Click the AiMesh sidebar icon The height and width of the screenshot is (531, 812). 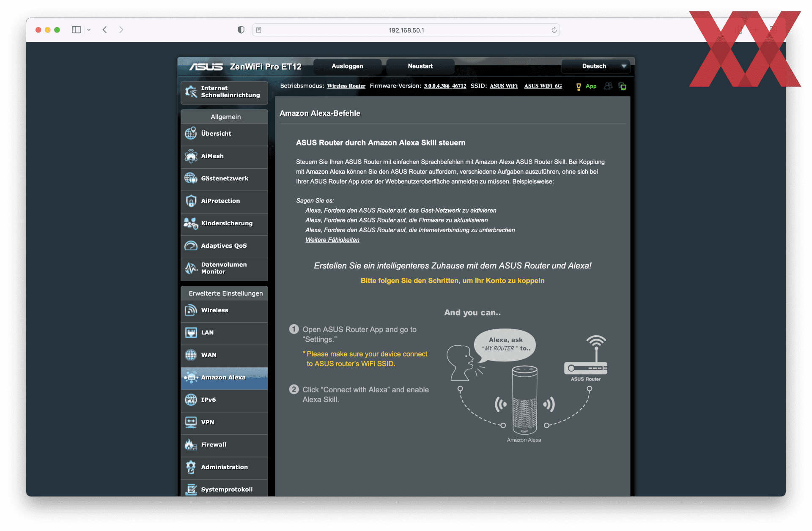(x=191, y=156)
